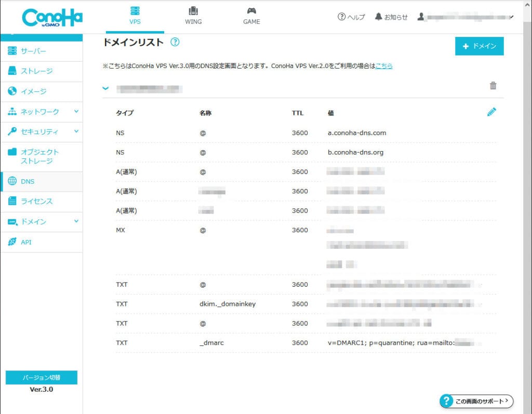Click the bell notification icon
The width and height of the screenshot is (532, 414).
point(378,17)
